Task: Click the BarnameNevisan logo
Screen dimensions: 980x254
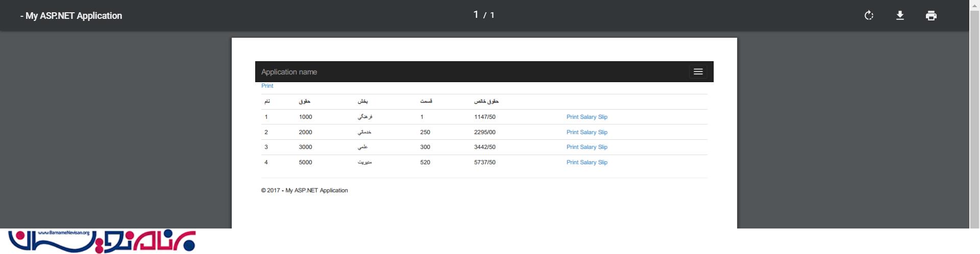Action: (102, 241)
